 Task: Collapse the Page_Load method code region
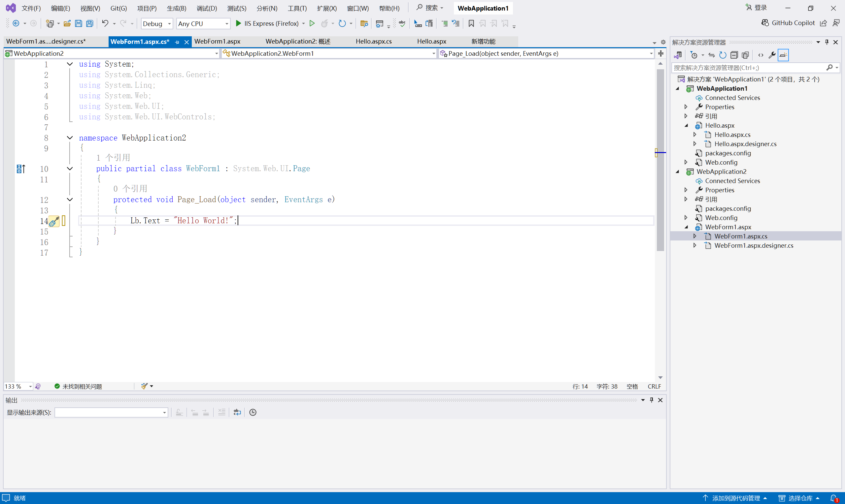click(70, 200)
